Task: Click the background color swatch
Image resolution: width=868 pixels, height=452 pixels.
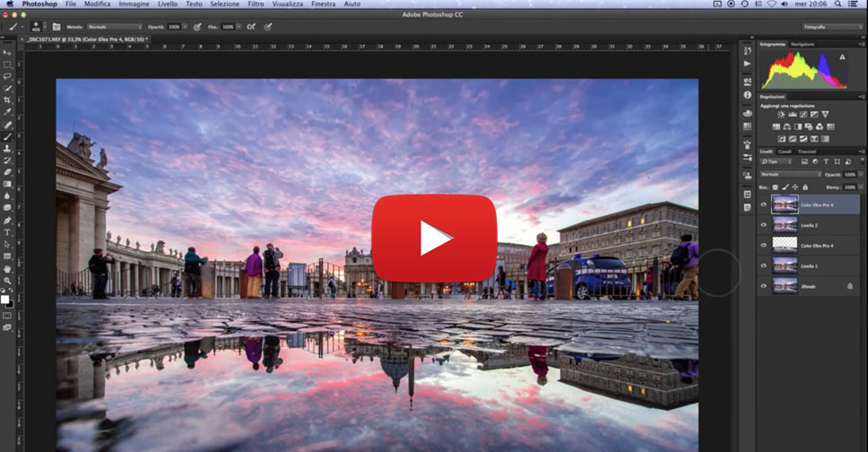Action: [x=9, y=304]
